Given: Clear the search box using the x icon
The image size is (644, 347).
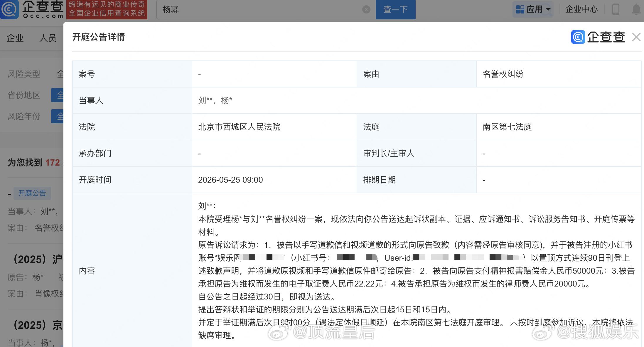Looking at the screenshot, I should pos(366,9).
